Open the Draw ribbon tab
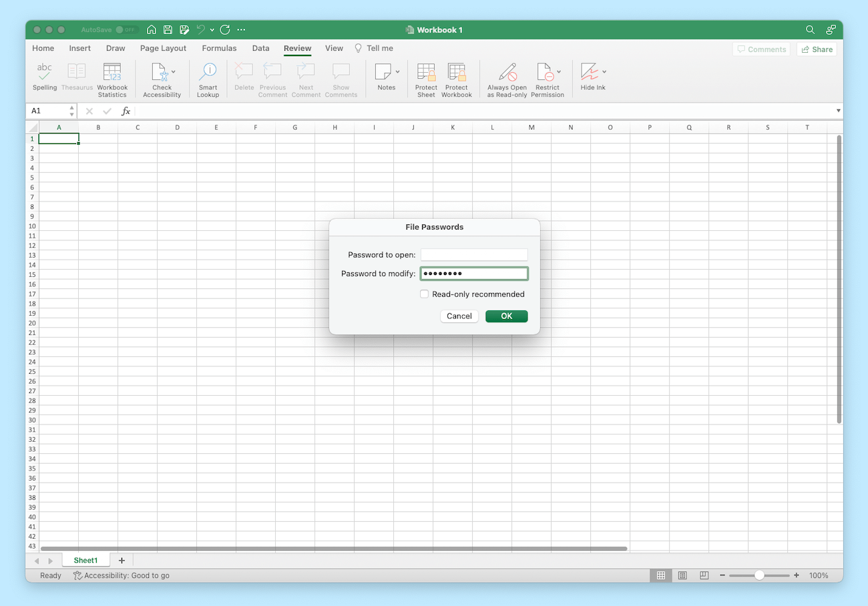The width and height of the screenshot is (868, 606). tap(115, 48)
